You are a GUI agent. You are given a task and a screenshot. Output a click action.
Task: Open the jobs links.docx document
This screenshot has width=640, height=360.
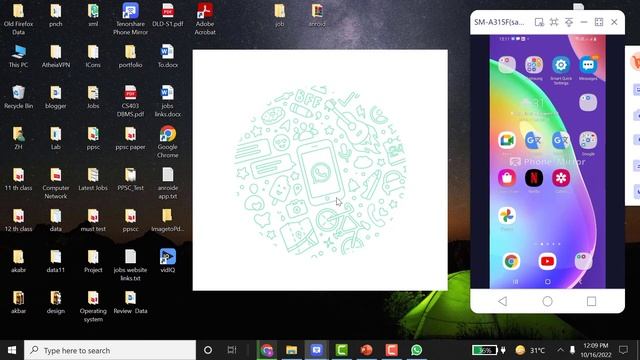tap(168, 101)
